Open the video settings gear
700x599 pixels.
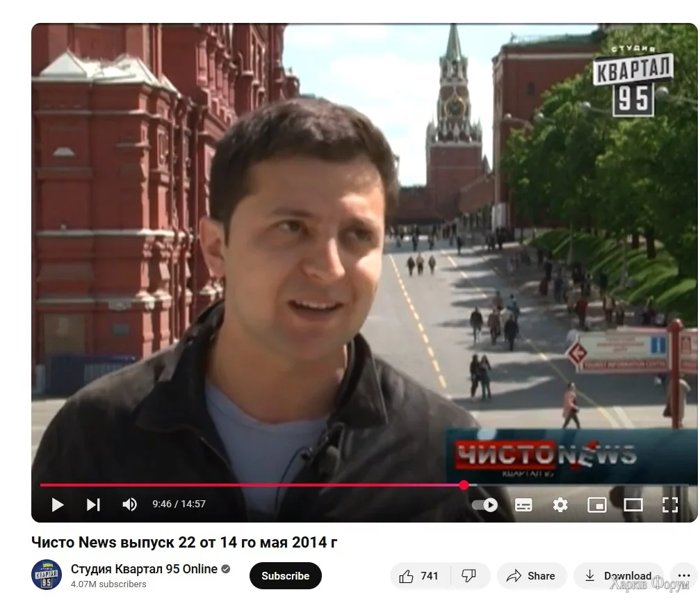(x=560, y=504)
